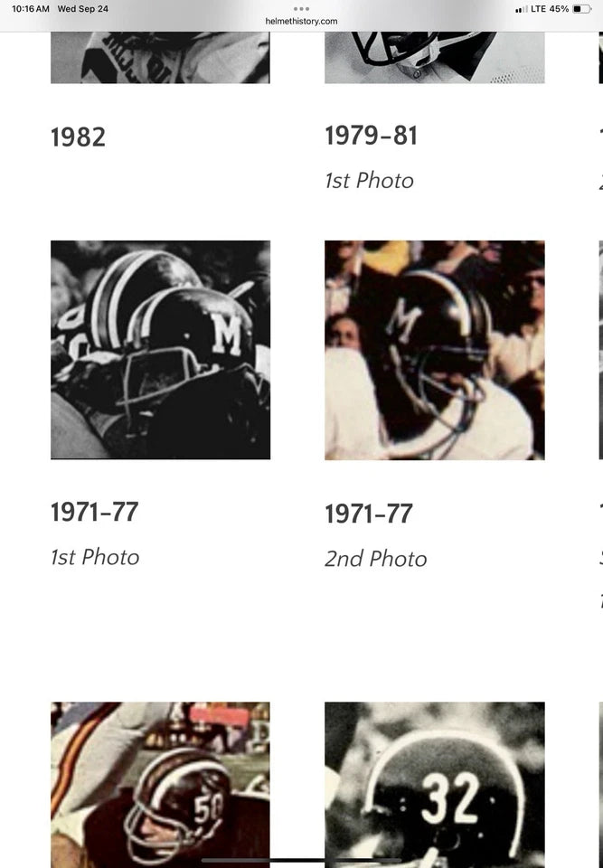Click "1st Photo" label under 1979-81

point(369,181)
